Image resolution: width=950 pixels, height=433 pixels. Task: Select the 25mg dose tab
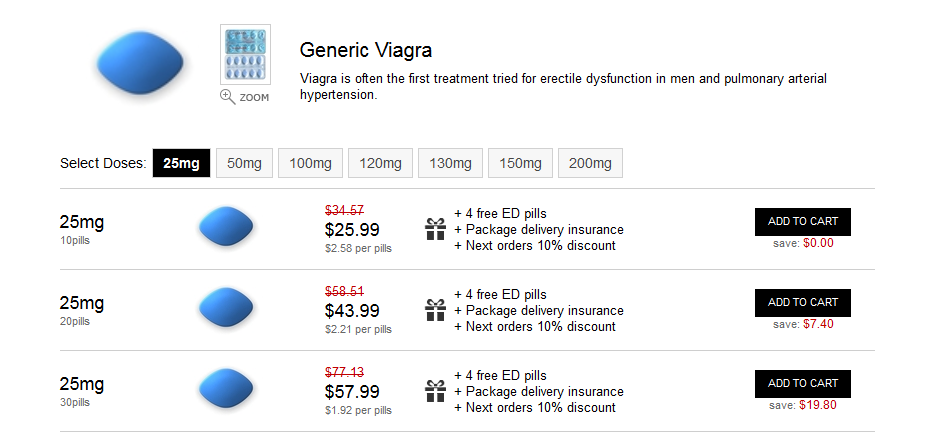click(x=181, y=163)
